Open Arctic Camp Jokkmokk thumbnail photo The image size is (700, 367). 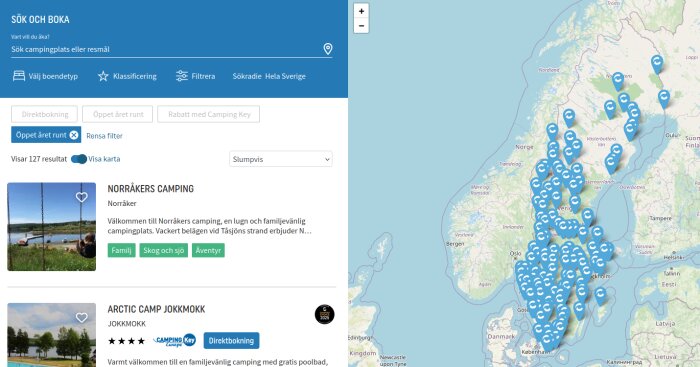click(51, 335)
